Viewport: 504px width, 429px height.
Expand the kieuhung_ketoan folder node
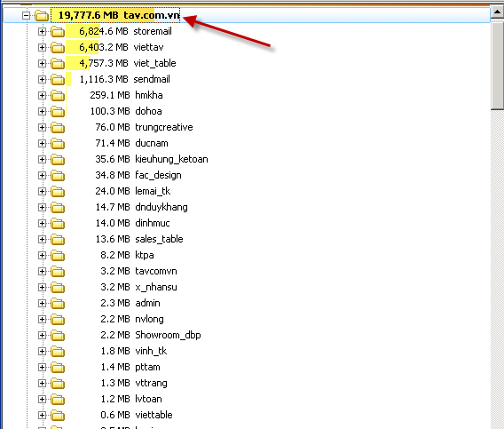[x=42, y=160]
